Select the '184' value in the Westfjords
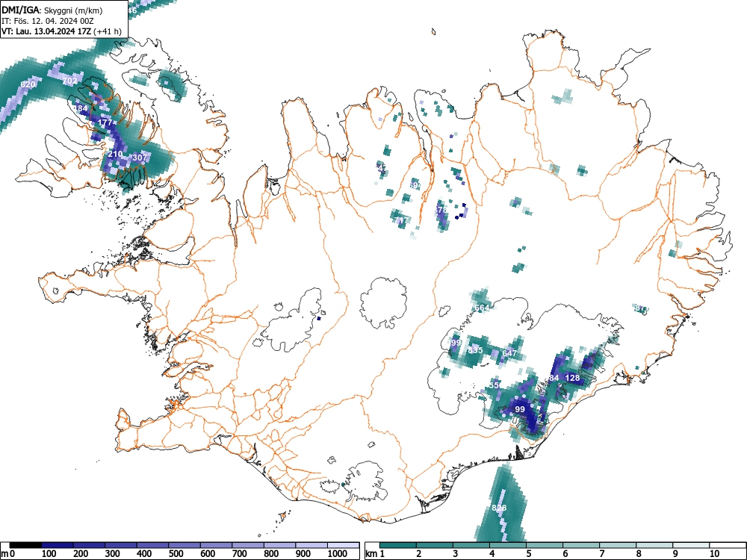747x560 pixels. pyautogui.click(x=81, y=108)
